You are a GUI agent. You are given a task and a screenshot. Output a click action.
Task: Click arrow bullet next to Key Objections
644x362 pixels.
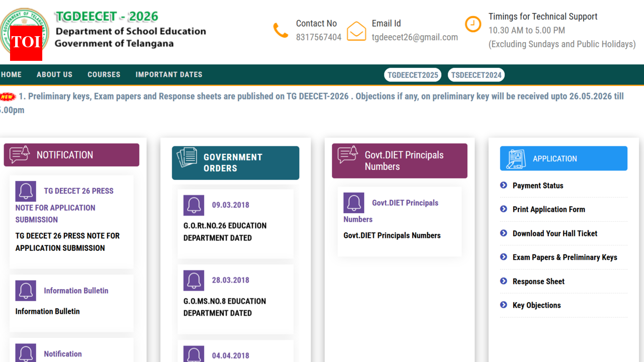(504, 305)
